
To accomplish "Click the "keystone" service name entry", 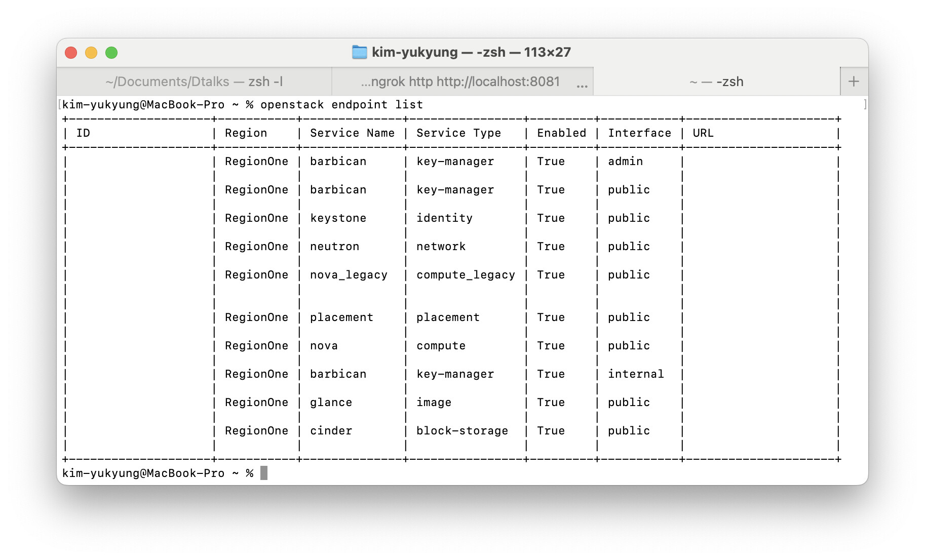I will click(x=338, y=218).
